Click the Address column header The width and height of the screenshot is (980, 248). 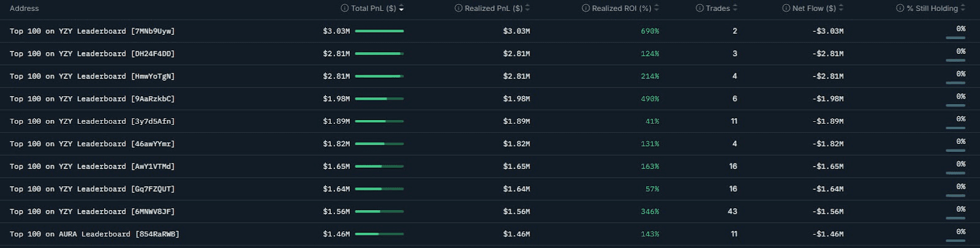(24, 9)
